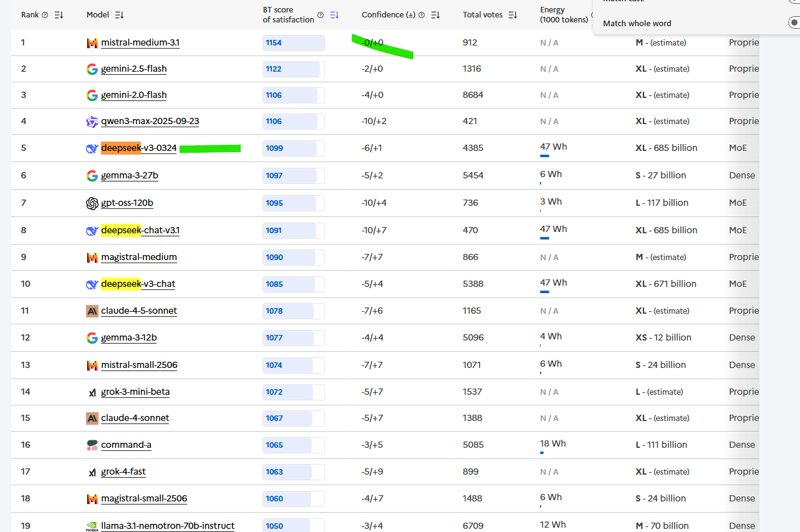Select the Total votes value 421
800x532 pixels.
[x=470, y=122]
